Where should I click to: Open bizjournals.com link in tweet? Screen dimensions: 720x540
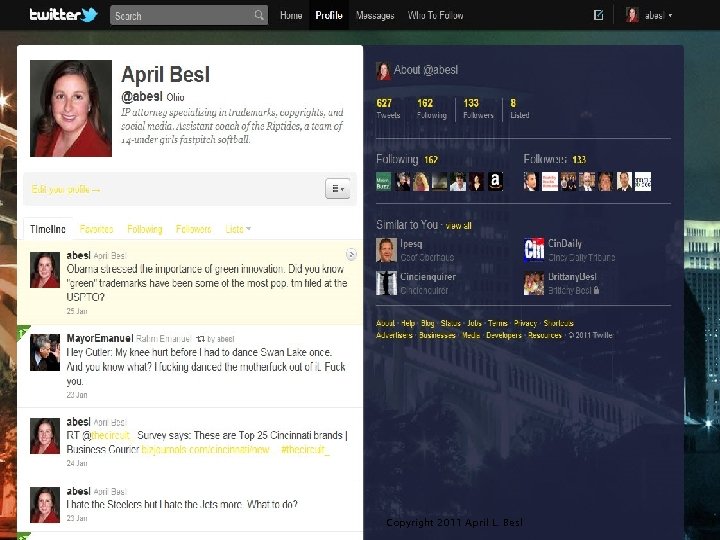click(205, 450)
